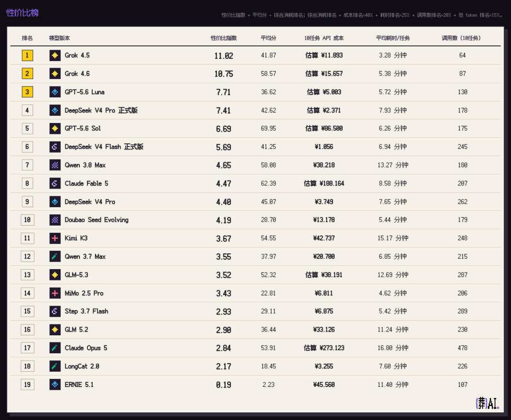
Task: Click the DeepSeek V4 Flash 正式版 icon
Action: pos(55,147)
